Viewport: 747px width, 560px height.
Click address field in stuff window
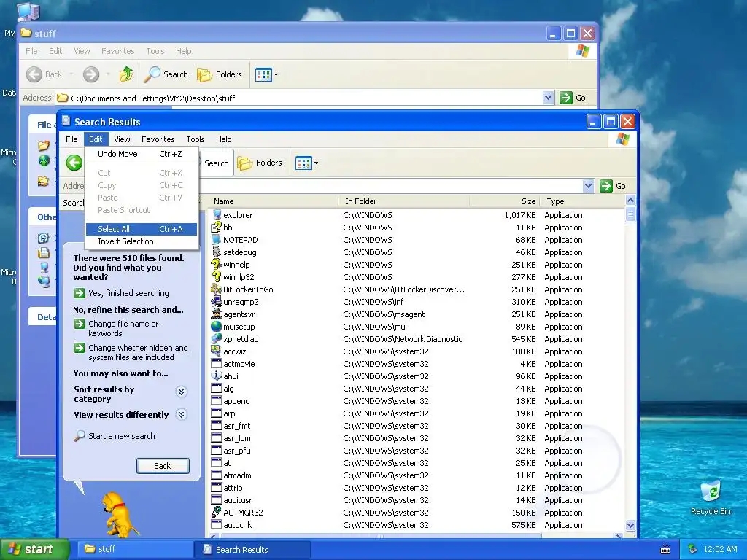pyautogui.click(x=304, y=98)
